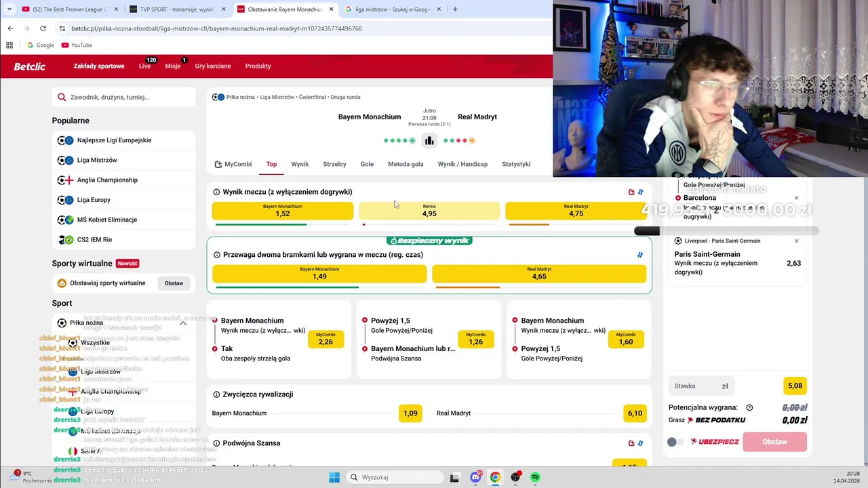The height and width of the screenshot is (488, 868).
Task: Select the Metoda gola tab
Action: pyautogui.click(x=406, y=164)
